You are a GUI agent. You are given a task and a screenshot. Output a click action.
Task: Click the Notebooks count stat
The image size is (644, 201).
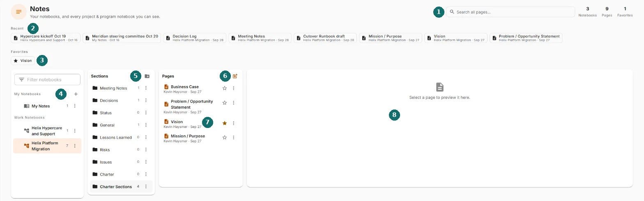click(x=587, y=11)
